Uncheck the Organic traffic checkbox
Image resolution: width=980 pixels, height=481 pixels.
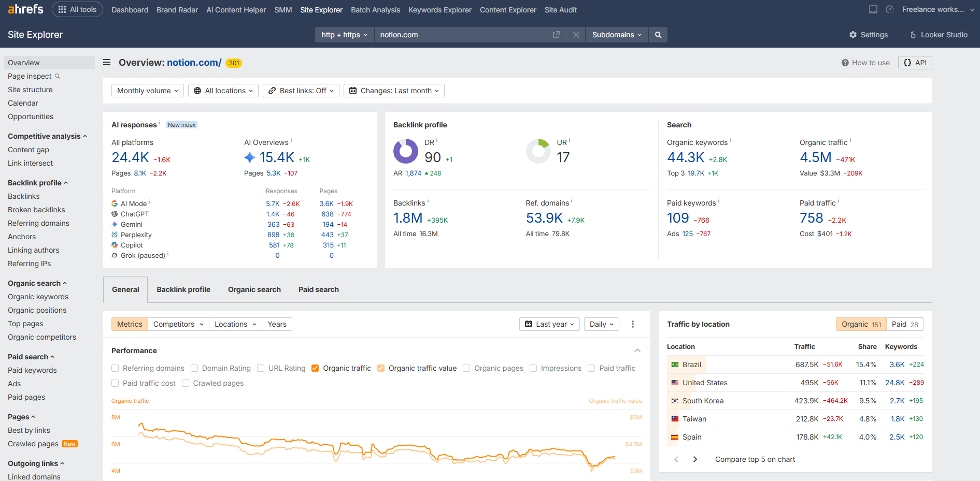315,368
